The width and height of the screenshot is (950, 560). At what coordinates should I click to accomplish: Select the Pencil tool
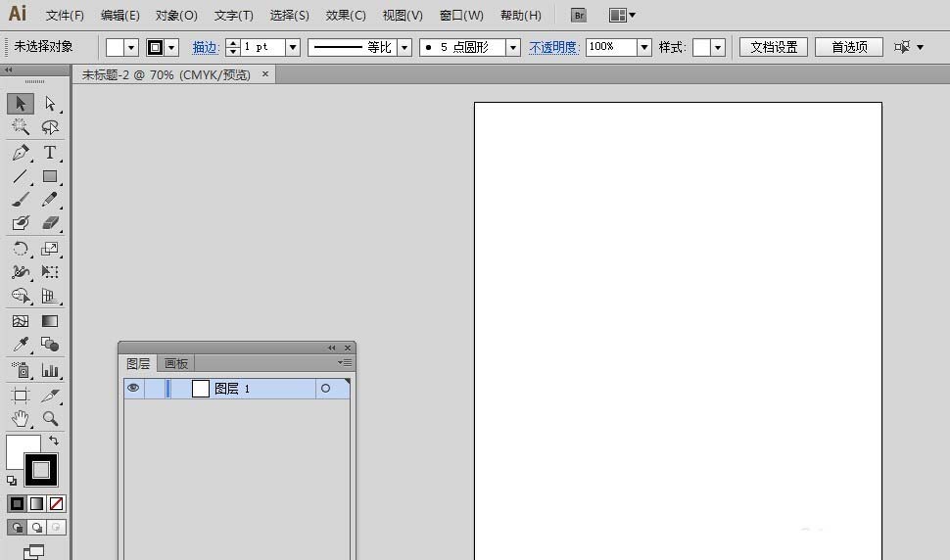pyautogui.click(x=50, y=200)
